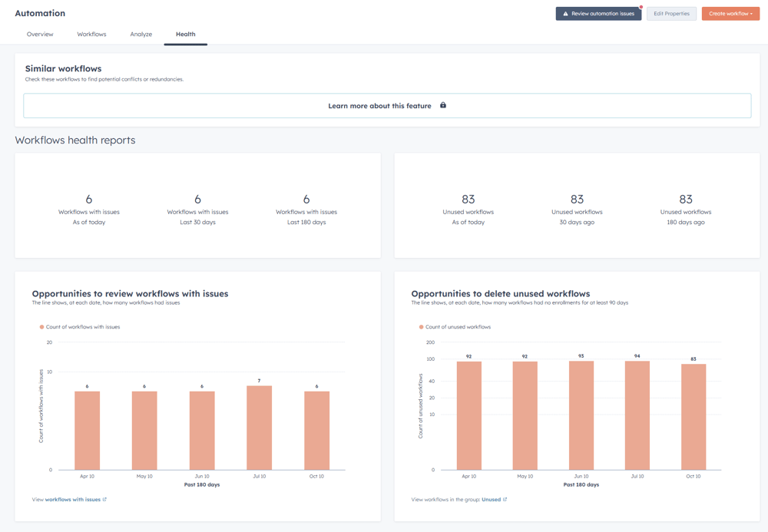Open the Workflows tab
The height and width of the screenshot is (532, 768).
coord(91,35)
